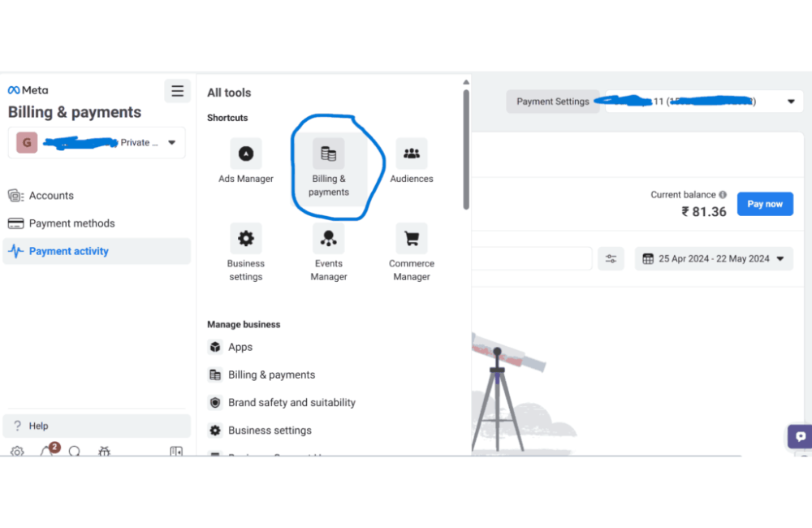Screen dimensions: 812x528
Task: Click the info icon next to Current balance
Action: point(723,195)
